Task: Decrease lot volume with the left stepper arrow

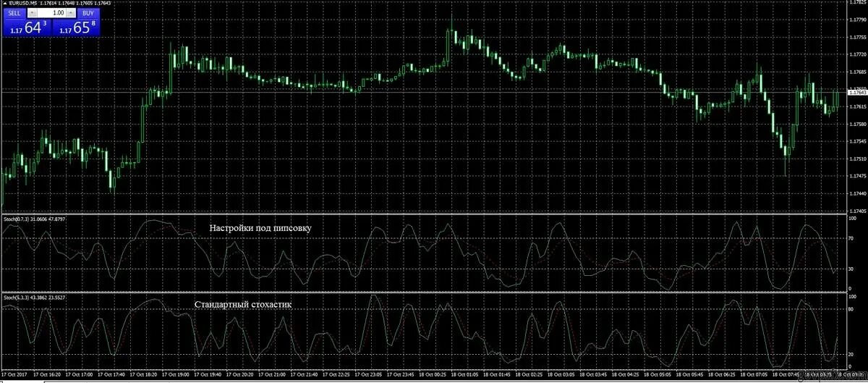Action: pos(33,13)
